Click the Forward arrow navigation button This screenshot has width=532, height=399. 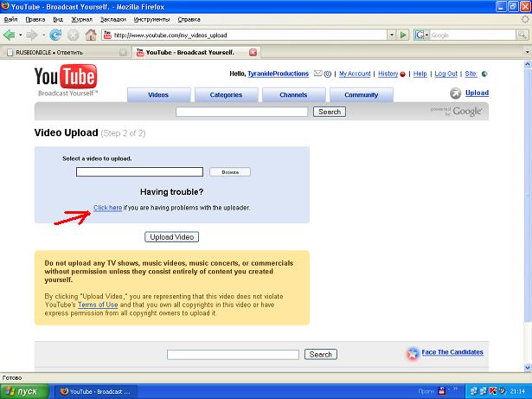[x=32, y=35]
